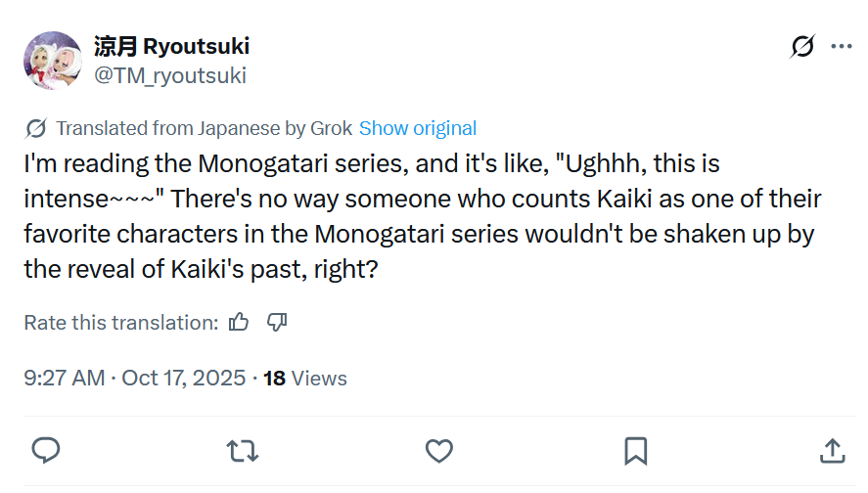This screenshot has height=493, width=868.
Task: Click the display name 涼月 Ryoutsuki
Action: (x=171, y=46)
